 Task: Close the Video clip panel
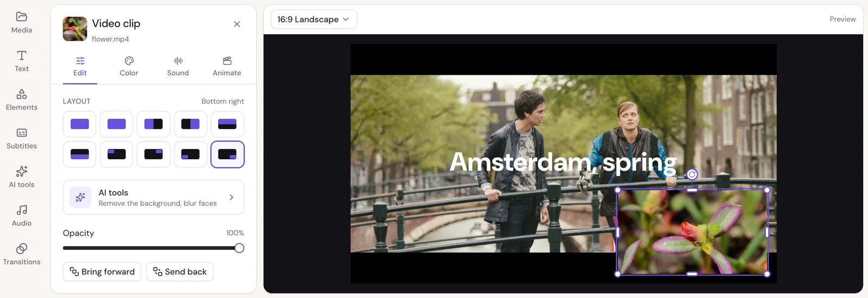[x=237, y=24]
